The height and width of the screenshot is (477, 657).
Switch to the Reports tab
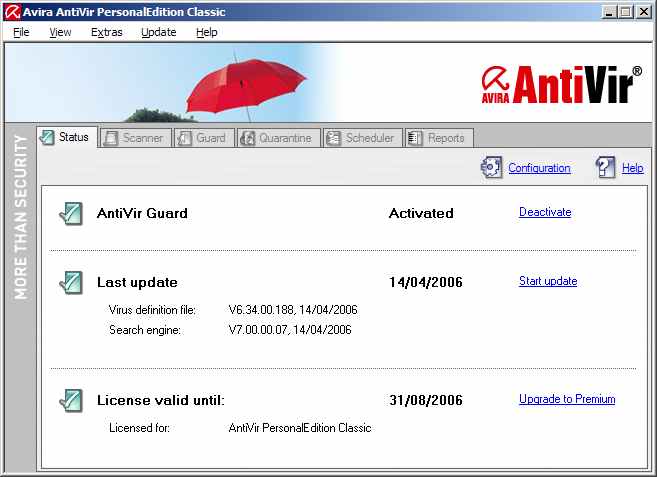(439, 138)
